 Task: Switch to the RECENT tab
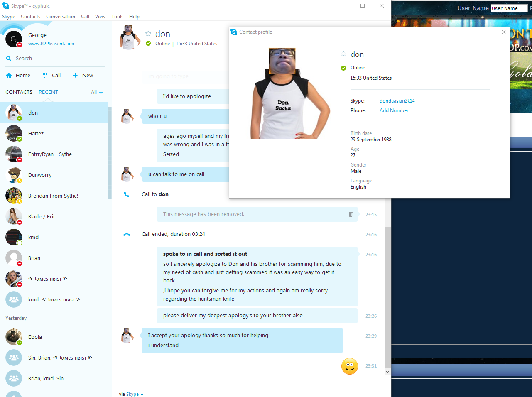point(48,92)
